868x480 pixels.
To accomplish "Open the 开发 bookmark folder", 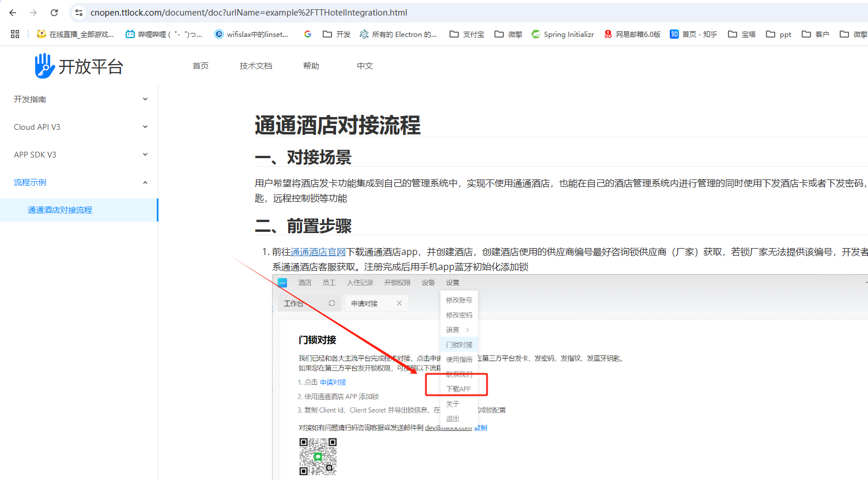I will [x=337, y=34].
